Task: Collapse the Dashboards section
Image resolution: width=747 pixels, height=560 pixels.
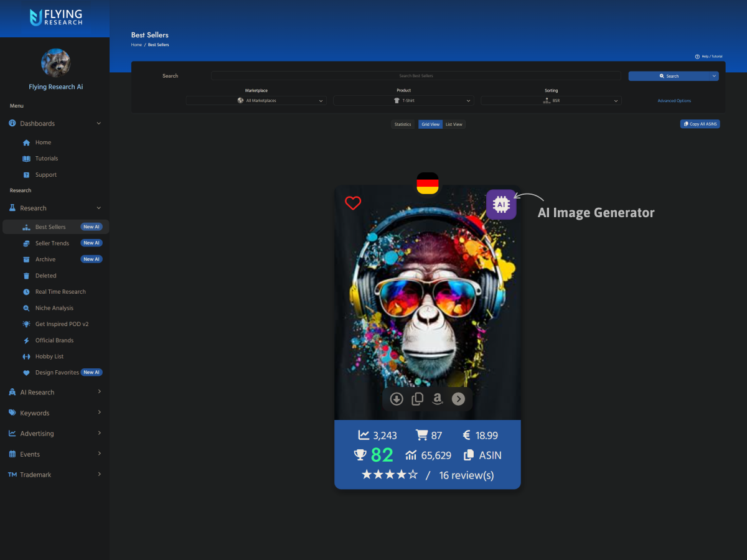Action: coord(55,124)
